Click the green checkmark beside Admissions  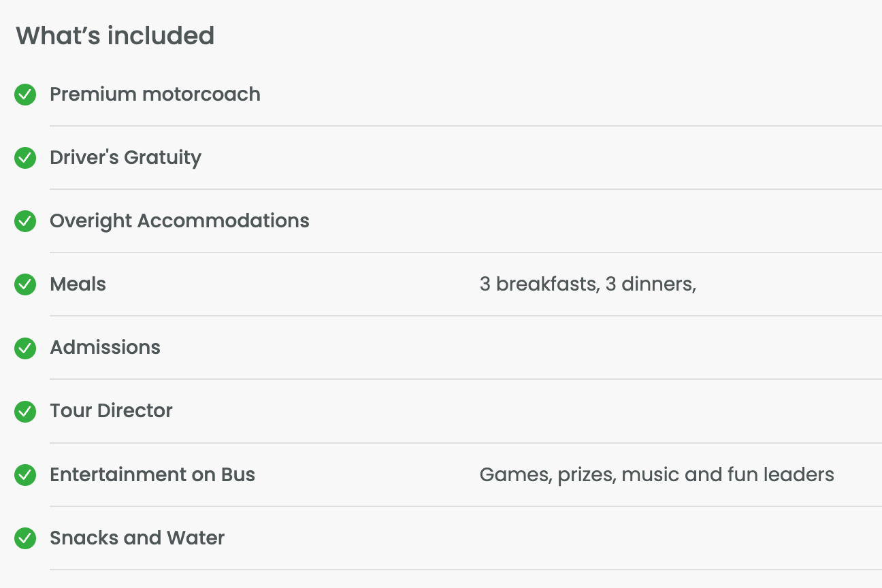25,348
